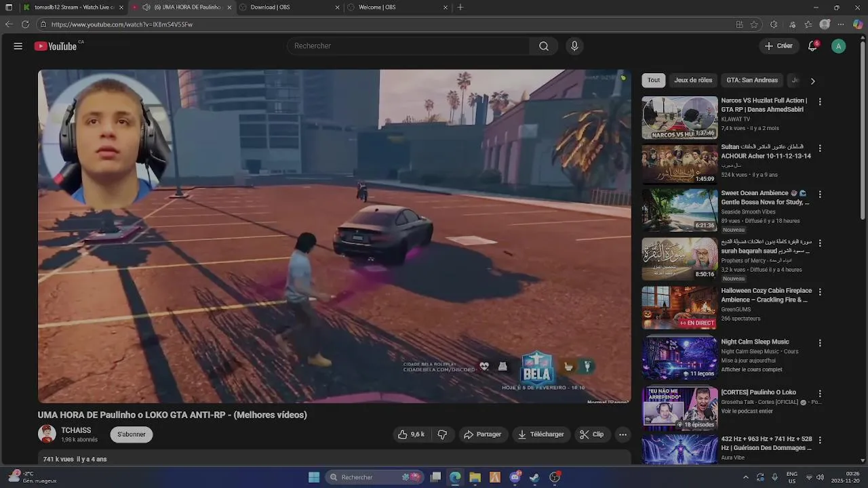Open options for the 432 Hz video

point(820,441)
